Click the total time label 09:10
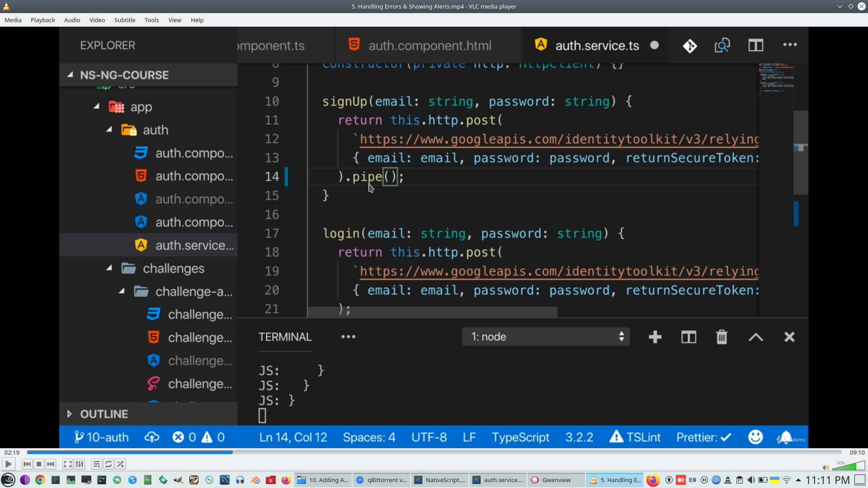 (x=857, y=452)
